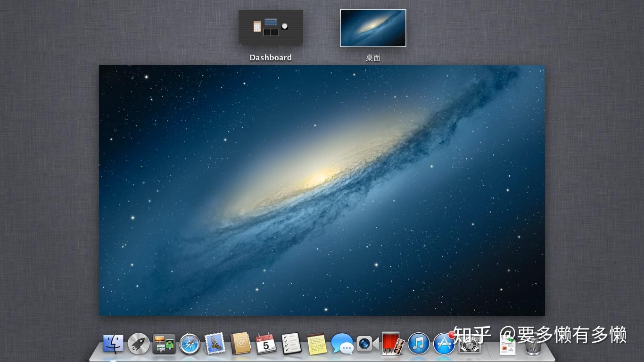Open App Store with update badge

click(444, 344)
